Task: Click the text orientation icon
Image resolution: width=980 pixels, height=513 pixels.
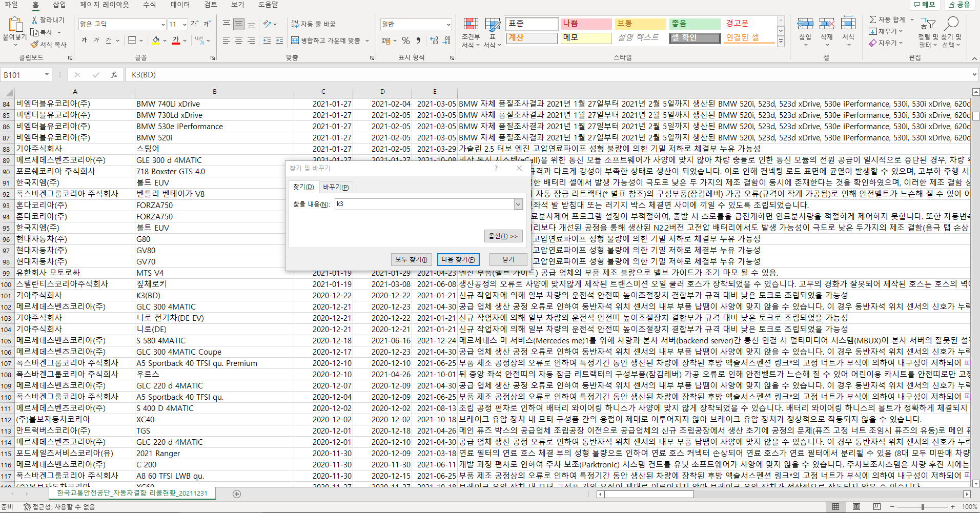Action: point(267,24)
